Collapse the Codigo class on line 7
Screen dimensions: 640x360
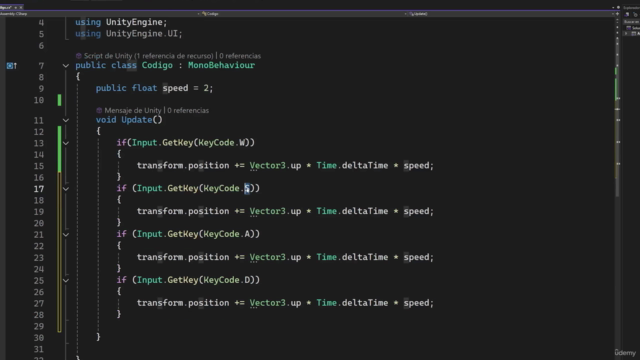pyautogui.click(x=66, y=65)
